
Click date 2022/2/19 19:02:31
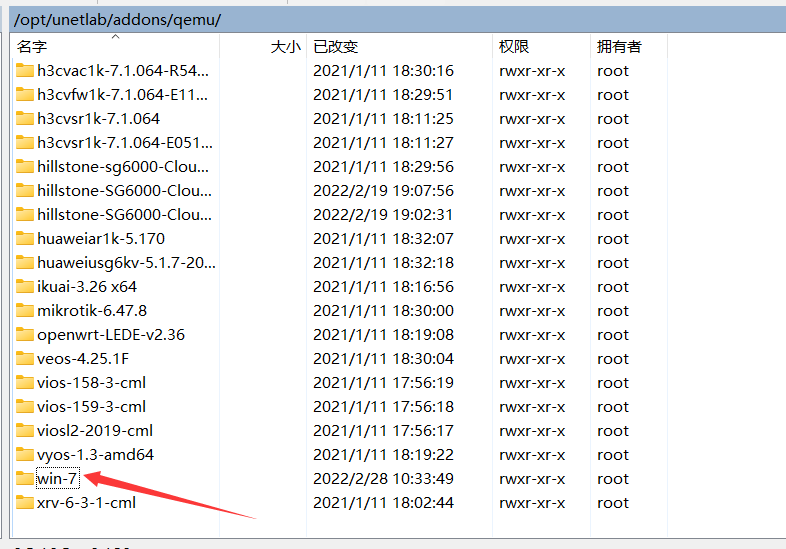383,215
